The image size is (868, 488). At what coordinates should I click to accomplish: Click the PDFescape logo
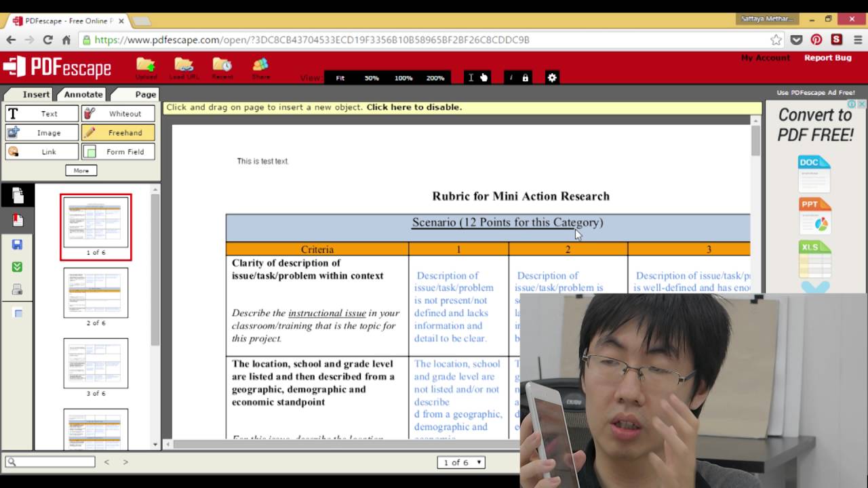click(x=57, y=67)
